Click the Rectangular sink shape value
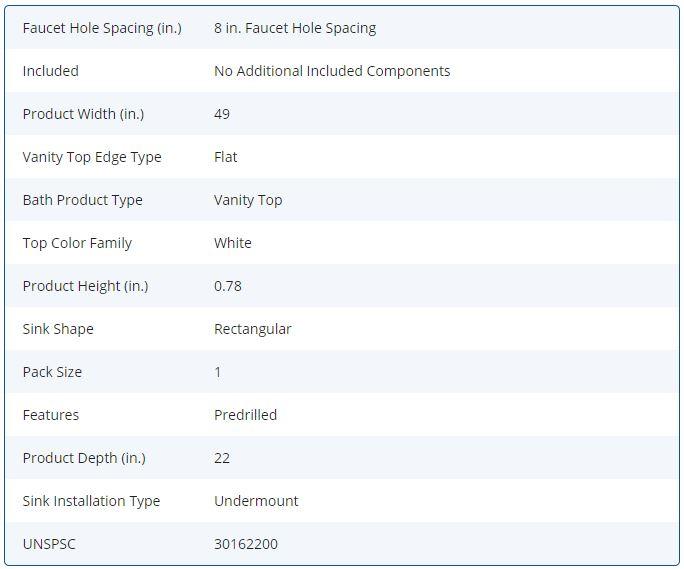The image size is (684, 569). click(x=253, y=329)
